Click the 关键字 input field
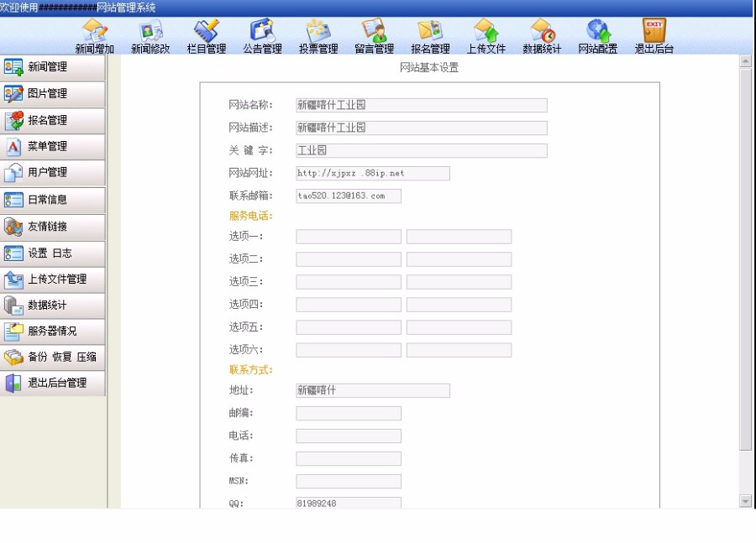 click(422, 151)
